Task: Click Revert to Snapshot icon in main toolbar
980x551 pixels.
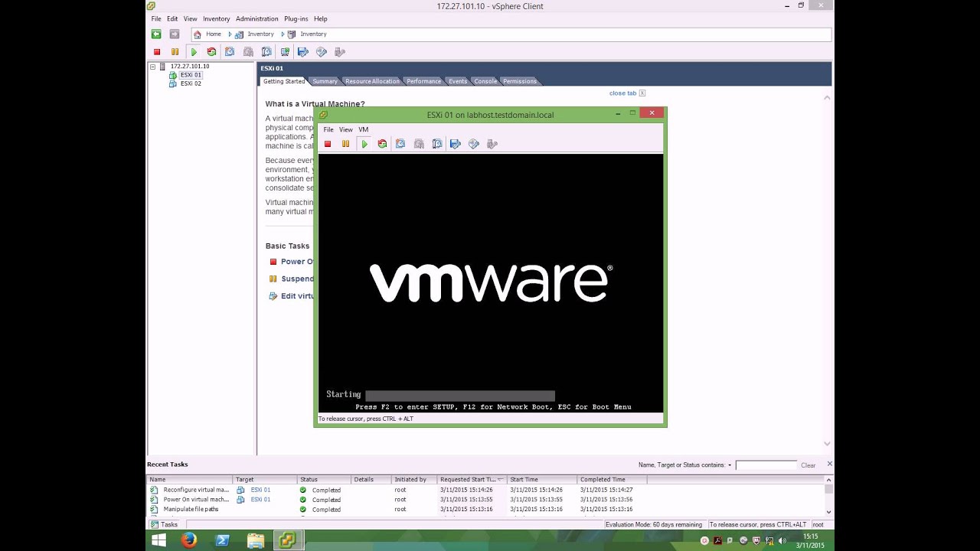Action: 248,52
